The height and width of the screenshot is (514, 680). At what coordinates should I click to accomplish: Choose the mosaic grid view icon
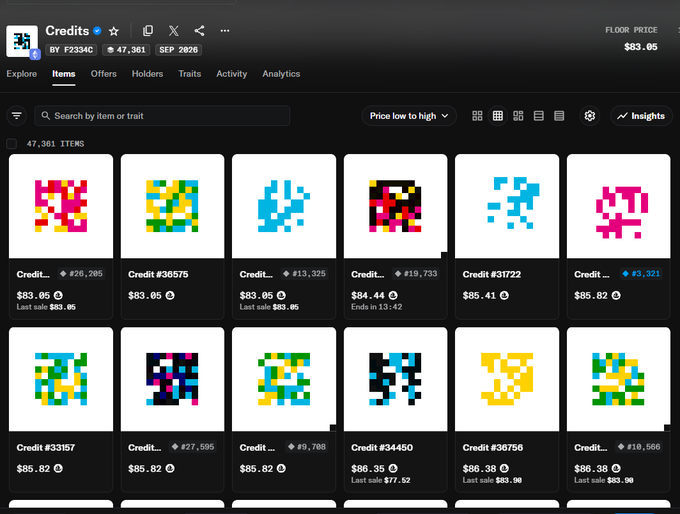518,116
